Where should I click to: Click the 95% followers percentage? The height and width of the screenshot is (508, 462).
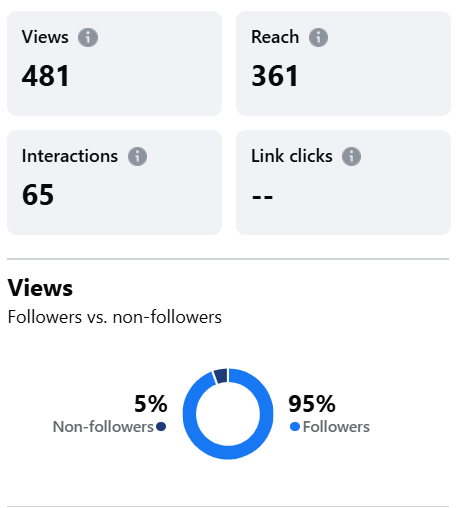coord(312,404)
